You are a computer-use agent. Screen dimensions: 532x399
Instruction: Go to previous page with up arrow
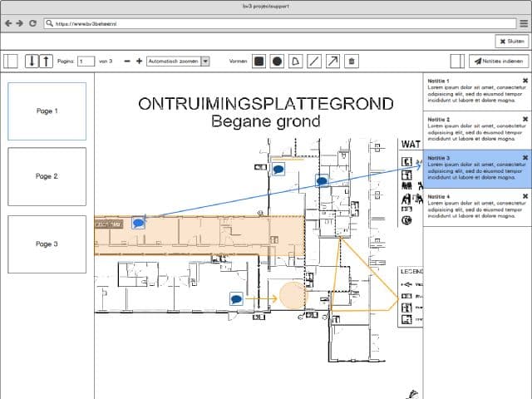tap(46, 61)
